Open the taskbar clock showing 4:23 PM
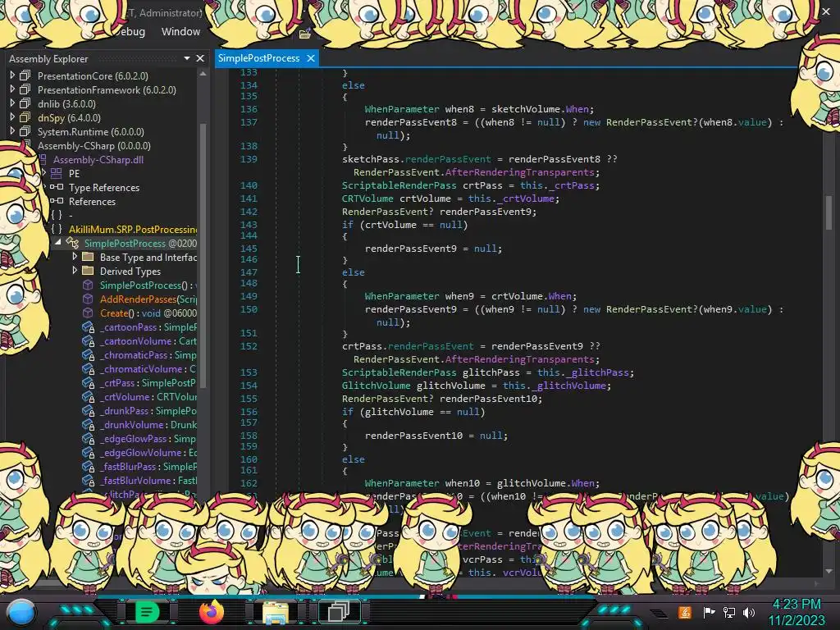This screenshot has height=630, width=840. [797, 612]
